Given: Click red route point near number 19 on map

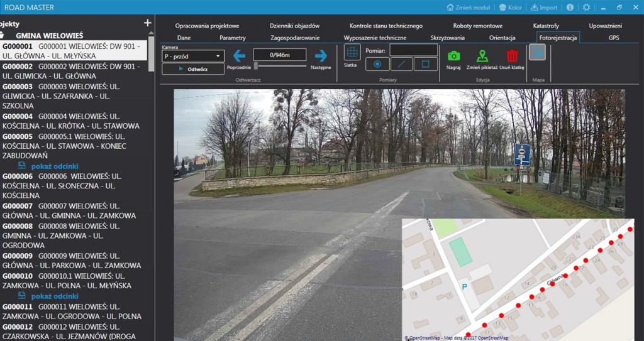Looking at the screenshot, I should click(565, 276).
